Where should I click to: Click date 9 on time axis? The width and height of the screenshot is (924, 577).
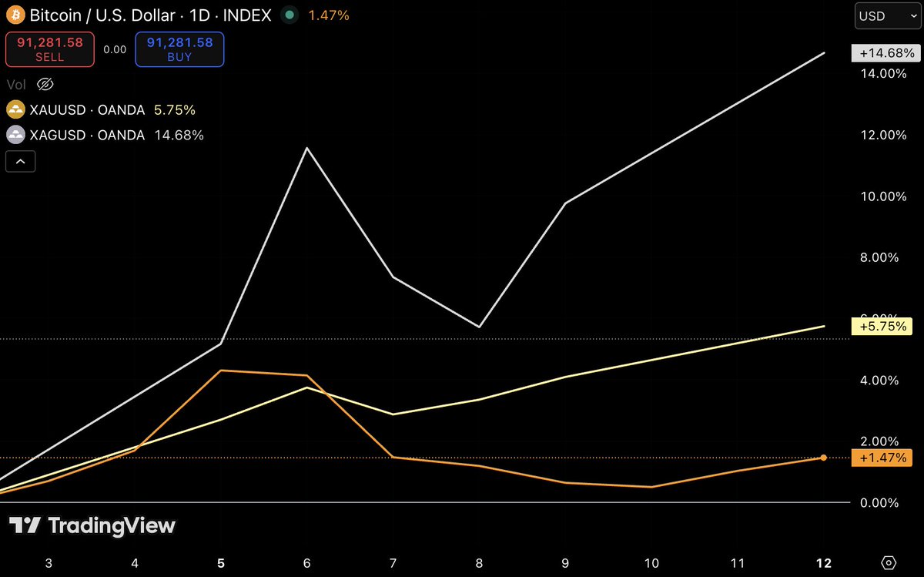(565, 563)
